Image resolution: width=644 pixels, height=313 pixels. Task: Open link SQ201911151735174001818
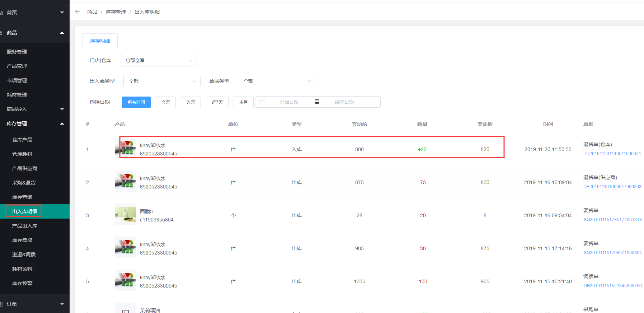[612, 219]
